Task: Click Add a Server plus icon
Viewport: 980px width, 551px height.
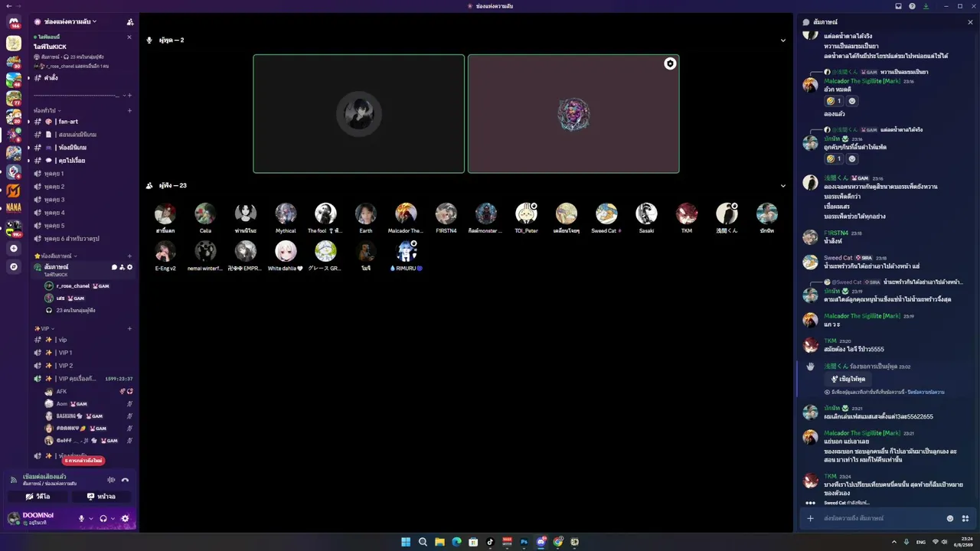Action: 14,249
